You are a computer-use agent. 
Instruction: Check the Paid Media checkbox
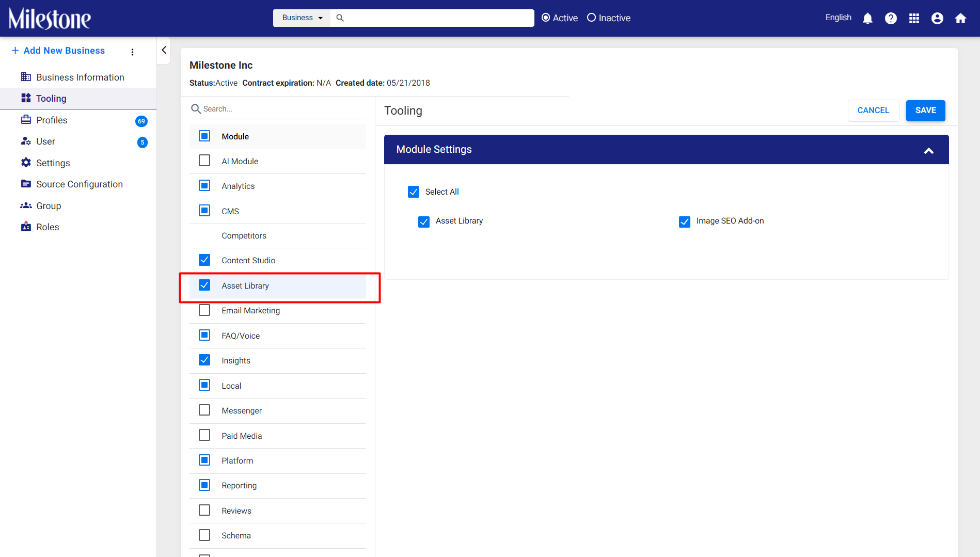204,435
